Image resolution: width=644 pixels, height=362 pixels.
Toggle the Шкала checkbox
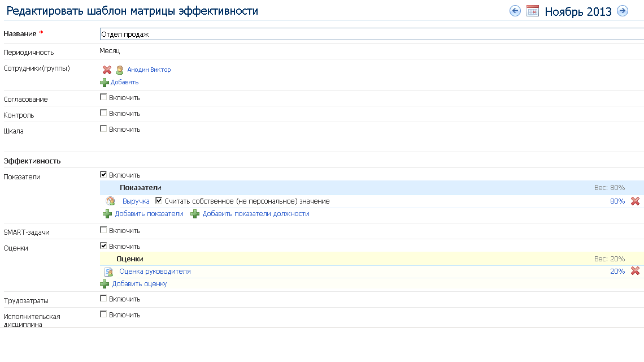pyautogui.click(x=103, y=129)
